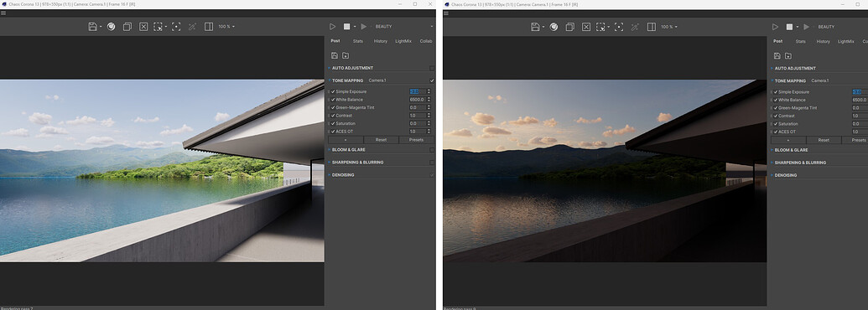The height and width of the screenshot is (310, 868).
Task: Open the hamburger menu in left window
Action: point(3,13)
